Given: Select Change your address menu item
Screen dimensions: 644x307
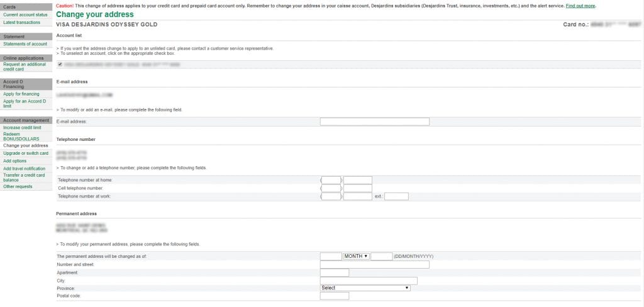Looking at the screenshot, I should click(25, 145).
